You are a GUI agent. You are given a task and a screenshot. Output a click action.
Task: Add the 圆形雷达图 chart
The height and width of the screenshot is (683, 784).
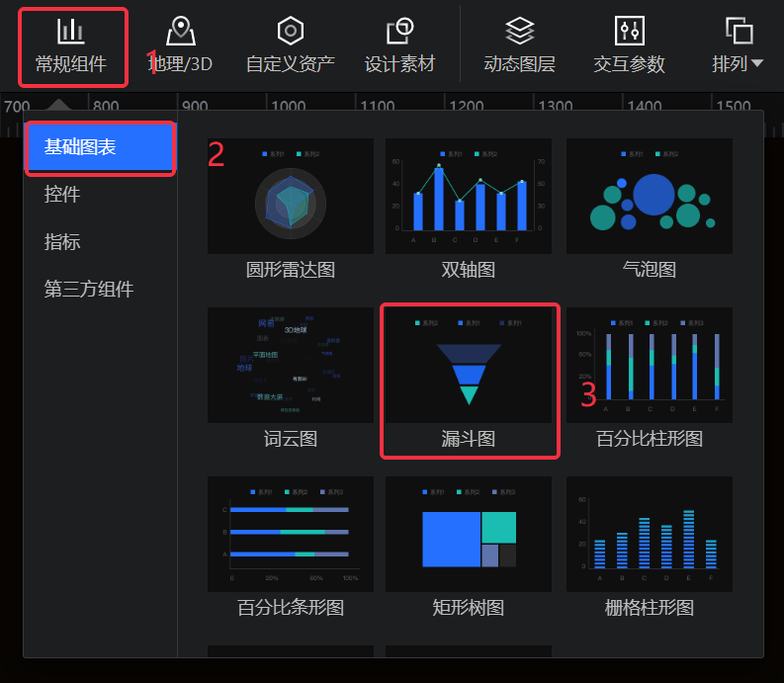point(290,197)
